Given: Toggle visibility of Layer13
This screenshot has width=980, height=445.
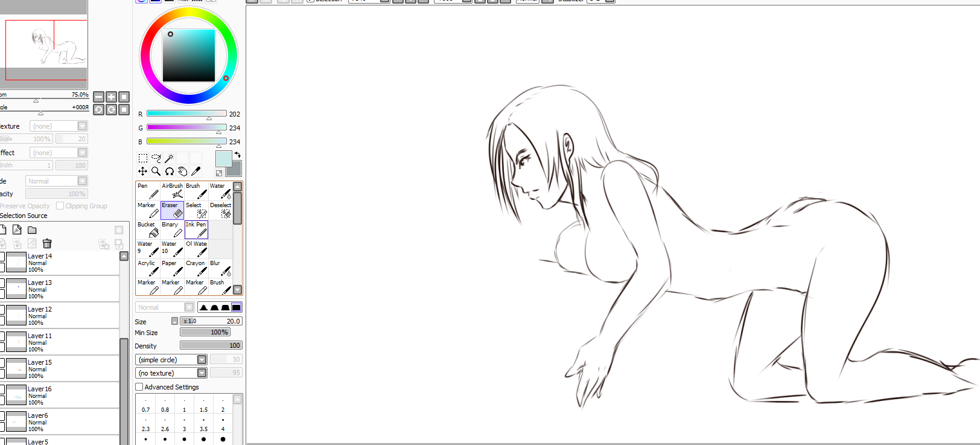Looking at the screenshot, I should click(2, 284).
